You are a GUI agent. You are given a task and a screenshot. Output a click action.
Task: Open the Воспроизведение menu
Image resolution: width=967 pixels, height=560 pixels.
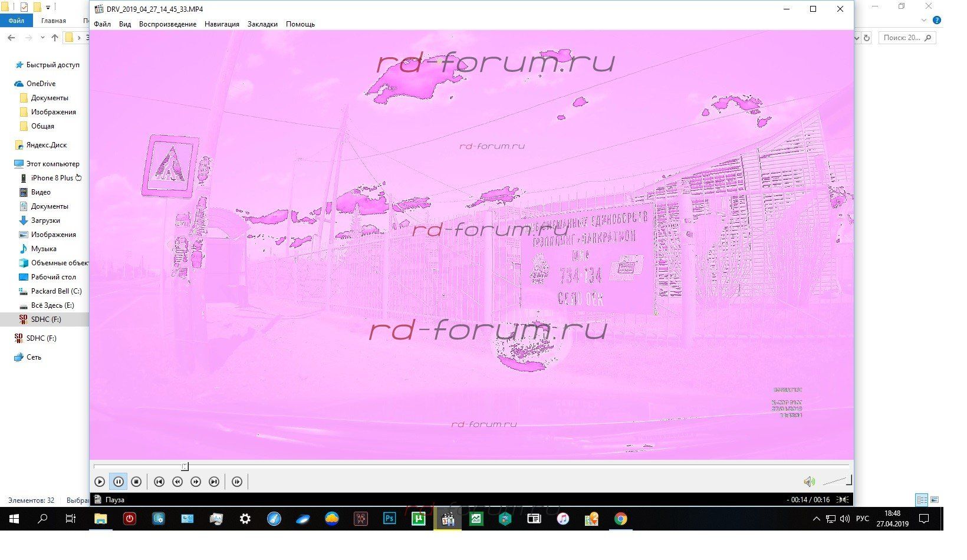[x=167, y=24]
